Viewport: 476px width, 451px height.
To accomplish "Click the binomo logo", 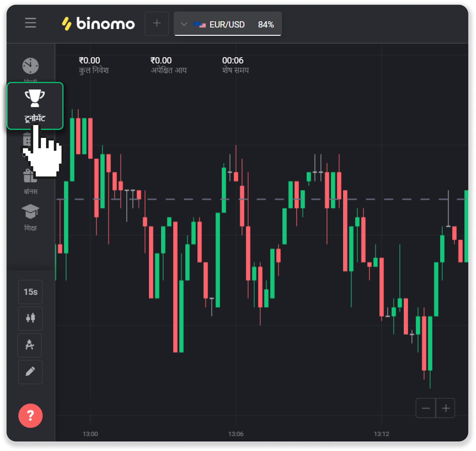I will [98, 24].
